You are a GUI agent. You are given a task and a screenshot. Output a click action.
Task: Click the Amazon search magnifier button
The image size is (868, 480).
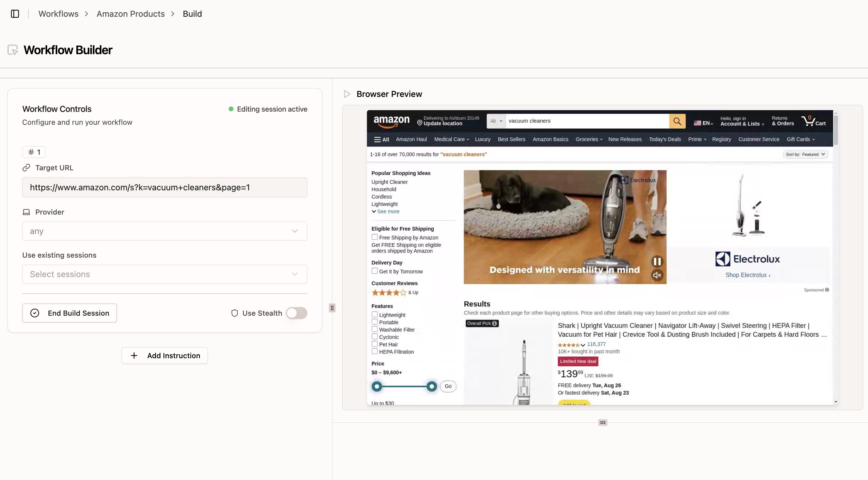[x=677, y=121]
